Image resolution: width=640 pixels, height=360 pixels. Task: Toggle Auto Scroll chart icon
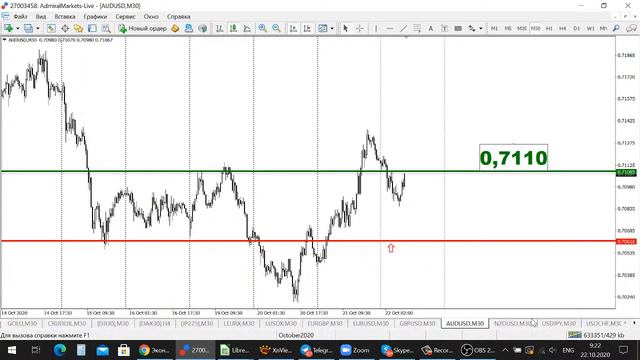click(x=293, y=28)
